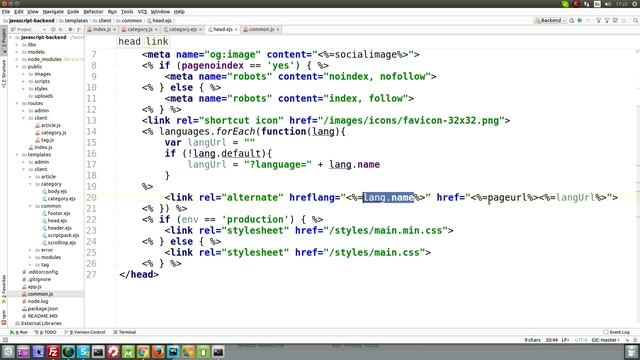The width and height of the screenshot is (640, 360).
Task: Close the common.js tab
Action: [278, 29]
